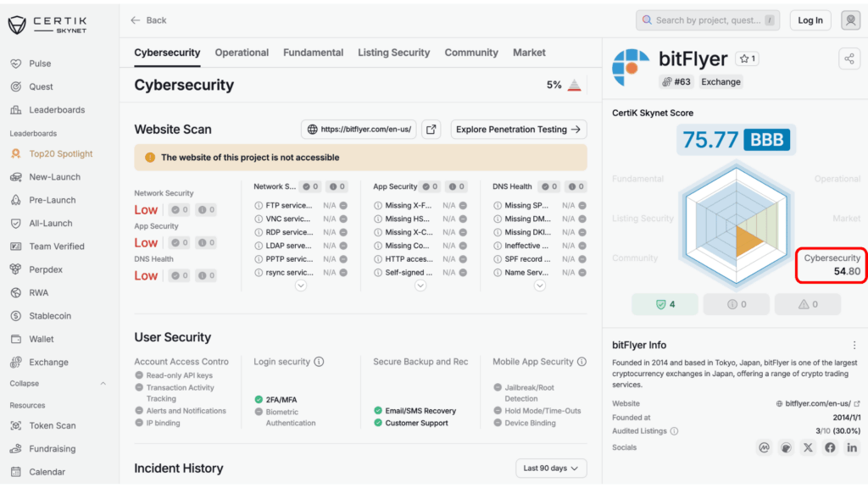
Task: Open external link icon next to website URL
Action: tap(431, 130)
